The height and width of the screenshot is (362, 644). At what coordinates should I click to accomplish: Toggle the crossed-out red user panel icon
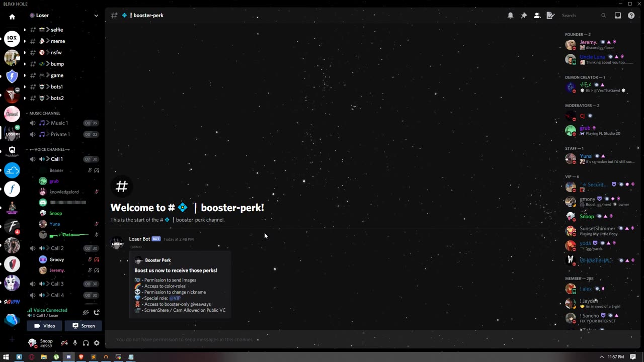pos(64,343)
